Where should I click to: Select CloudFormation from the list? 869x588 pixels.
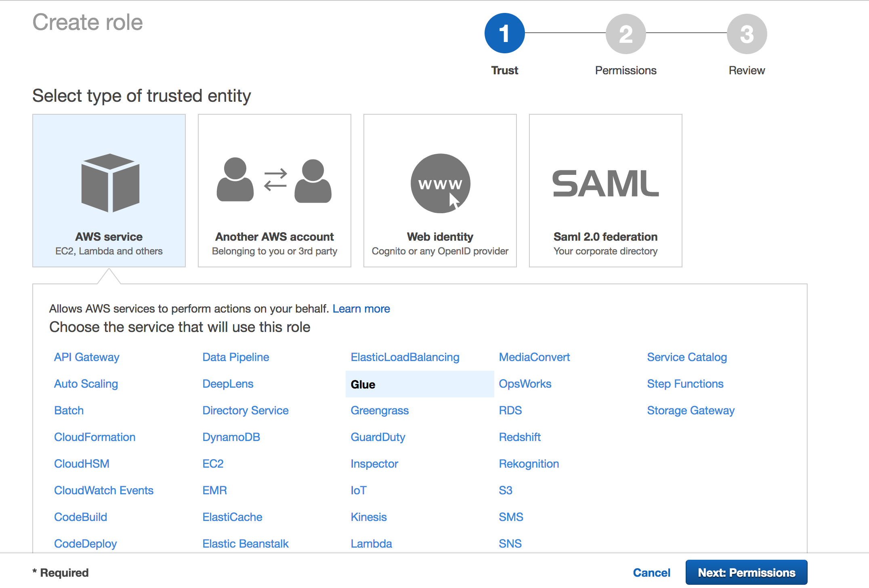coord(94,437)
